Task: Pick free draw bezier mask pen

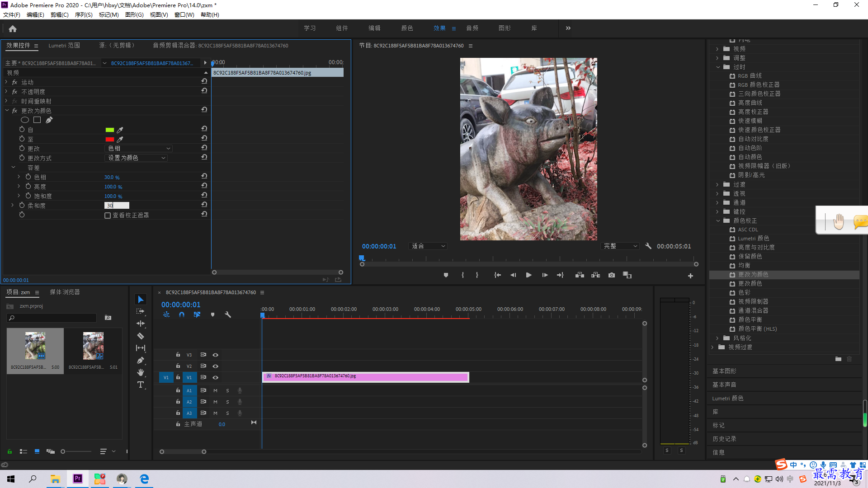Action: [x=49, y=120]
